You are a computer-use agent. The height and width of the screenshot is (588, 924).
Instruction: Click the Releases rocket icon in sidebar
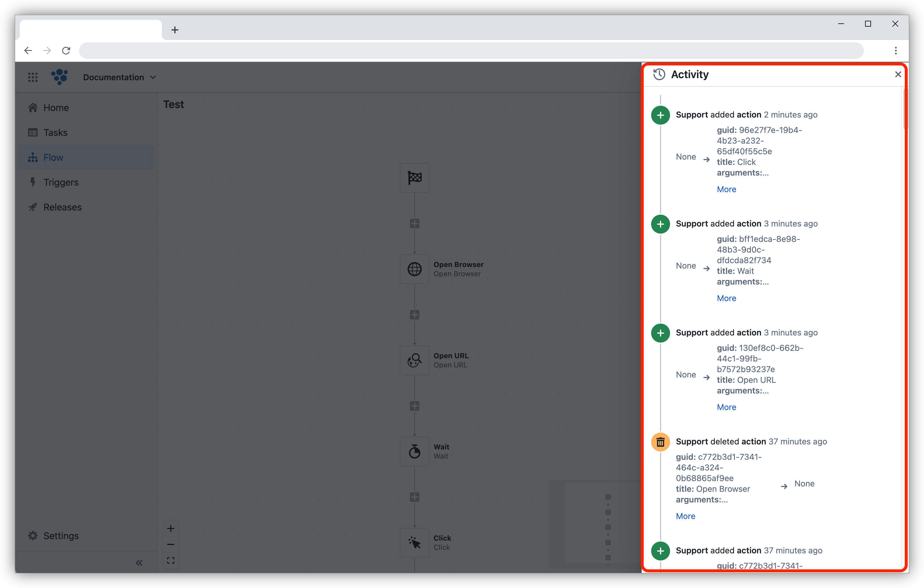33,207
